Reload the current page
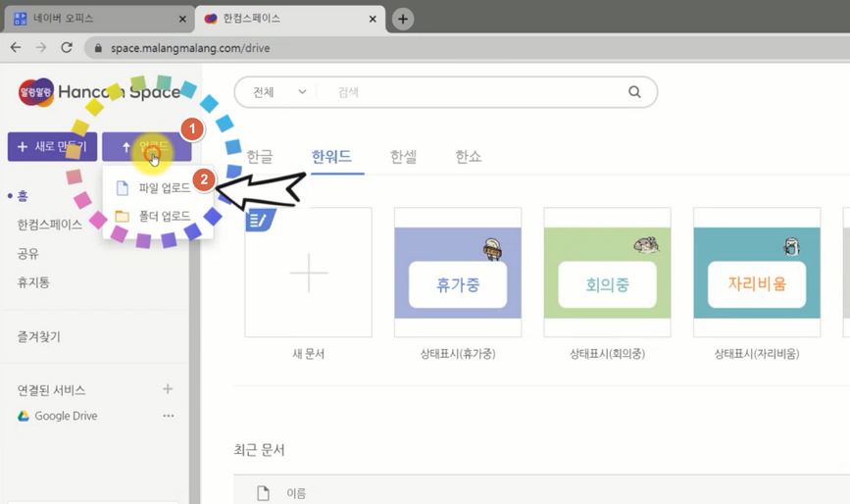Screen dimensions: 850x504 pyautogui.click(x=67, y=48)
